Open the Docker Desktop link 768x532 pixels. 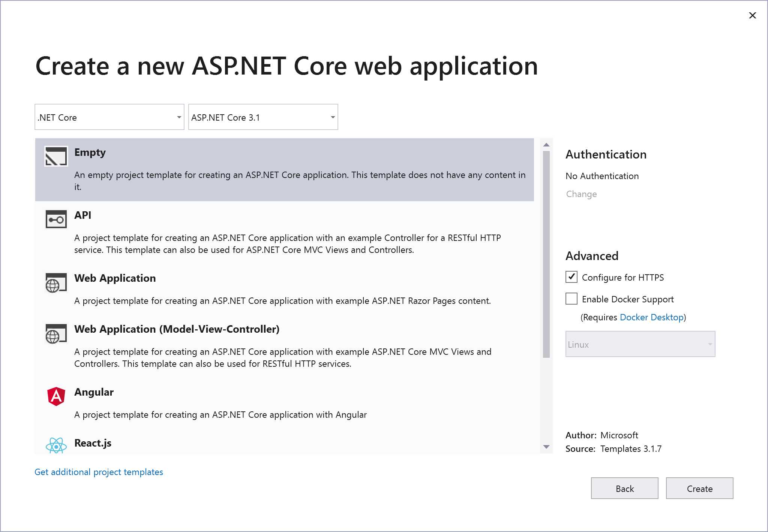[x=651, y=317]
